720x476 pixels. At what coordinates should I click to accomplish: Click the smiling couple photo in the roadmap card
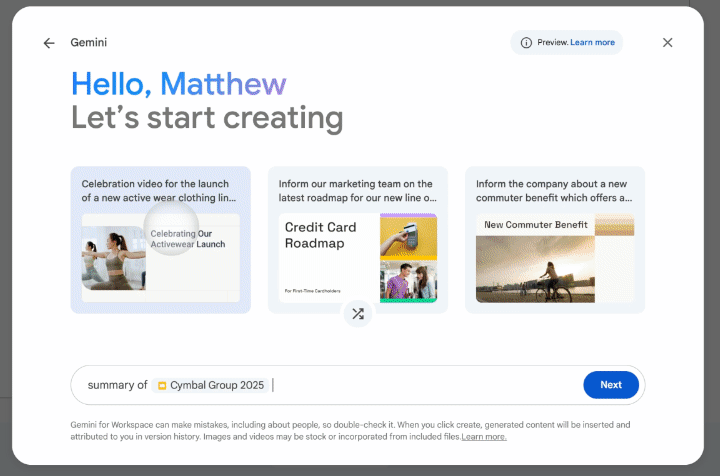[x=408, y=281]
